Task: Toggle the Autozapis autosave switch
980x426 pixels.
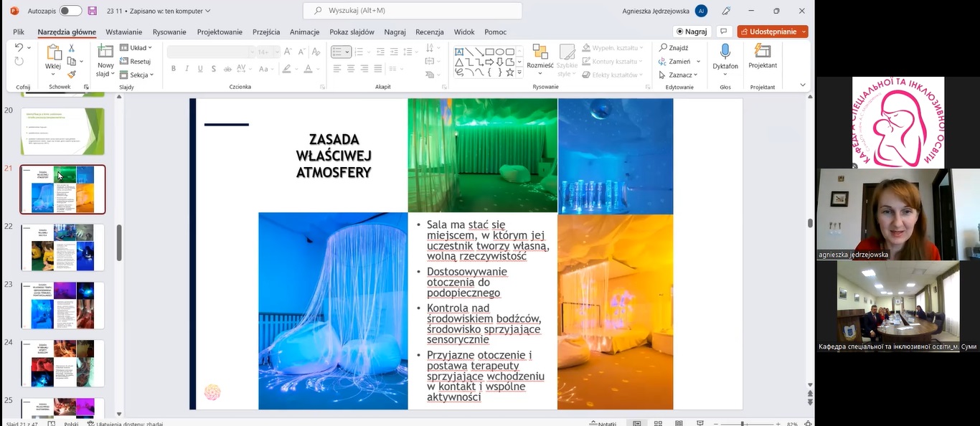Action: [x=70, y=11]
